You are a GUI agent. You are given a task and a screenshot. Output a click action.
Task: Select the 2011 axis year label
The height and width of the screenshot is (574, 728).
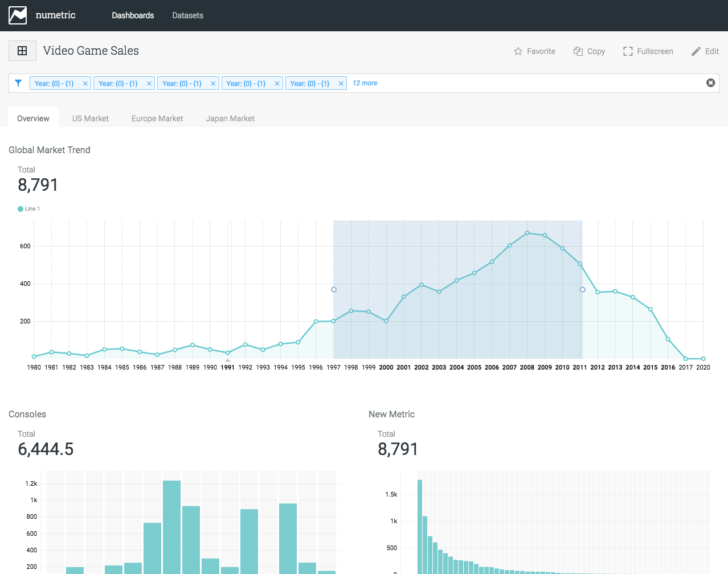pyautogui.click(x=580, y=367)
